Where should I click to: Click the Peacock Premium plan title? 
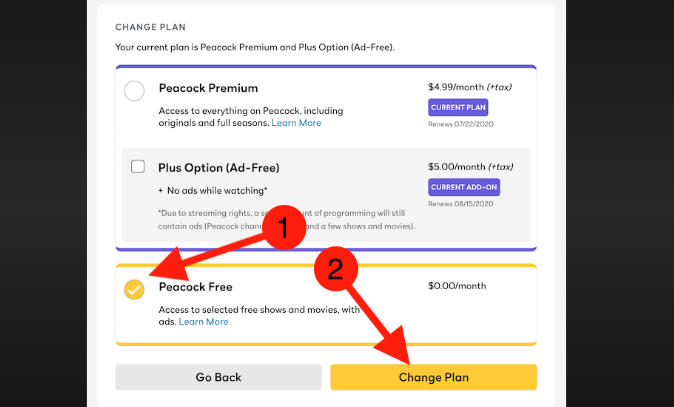(208, 88)
